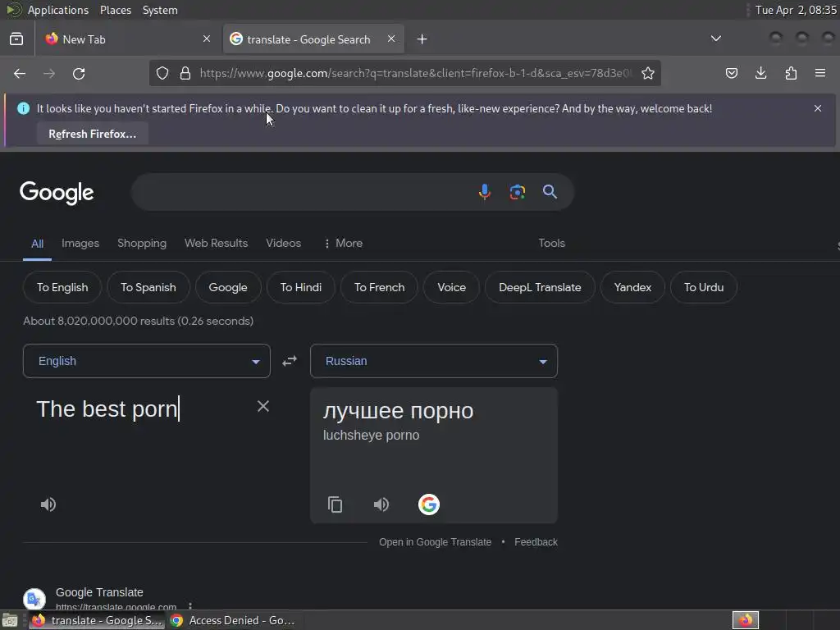This screenshot has width=840, height=630.
Task: Select the To French chip
Action: click(379, 288)
